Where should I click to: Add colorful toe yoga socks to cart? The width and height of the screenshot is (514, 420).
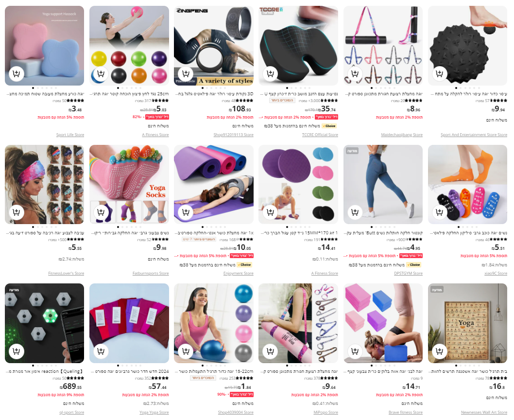click(101, 212)
